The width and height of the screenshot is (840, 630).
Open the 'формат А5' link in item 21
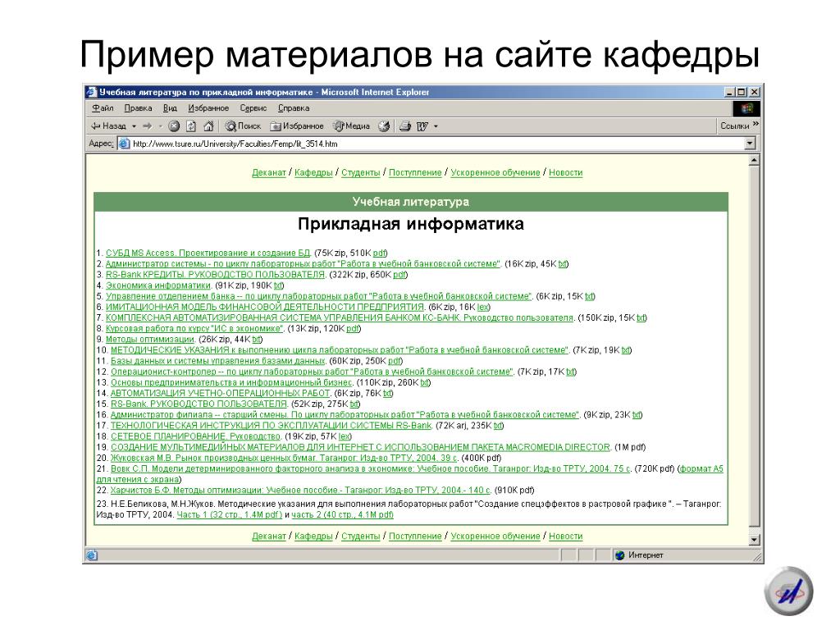point(701,468)
